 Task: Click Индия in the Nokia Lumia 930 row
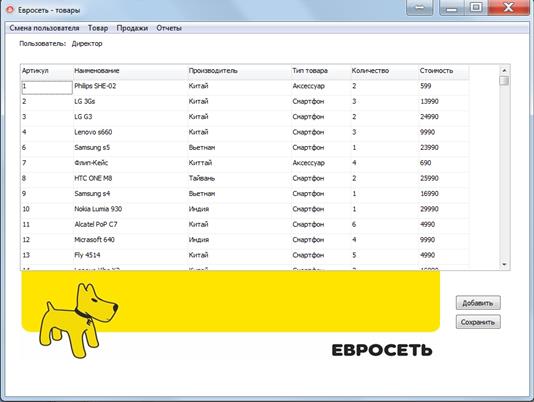[x=239, y=209]
